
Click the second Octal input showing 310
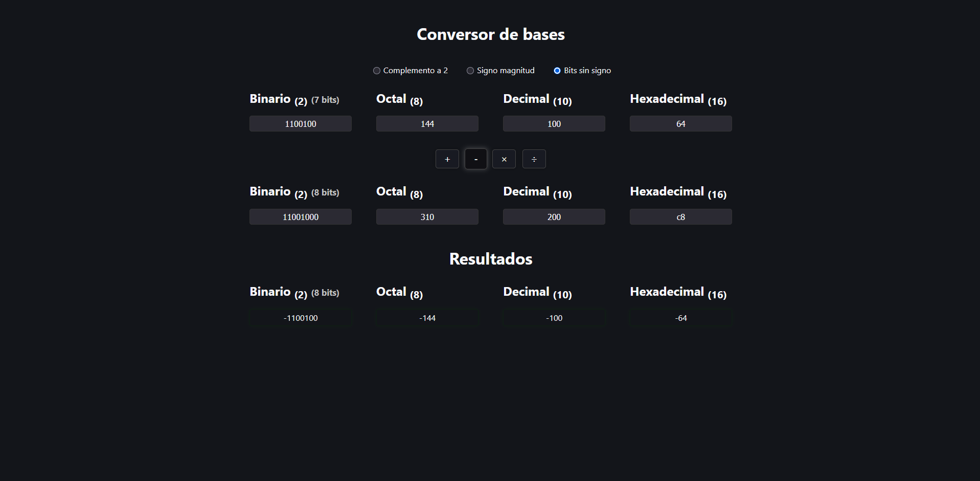(x=427, y=216)
